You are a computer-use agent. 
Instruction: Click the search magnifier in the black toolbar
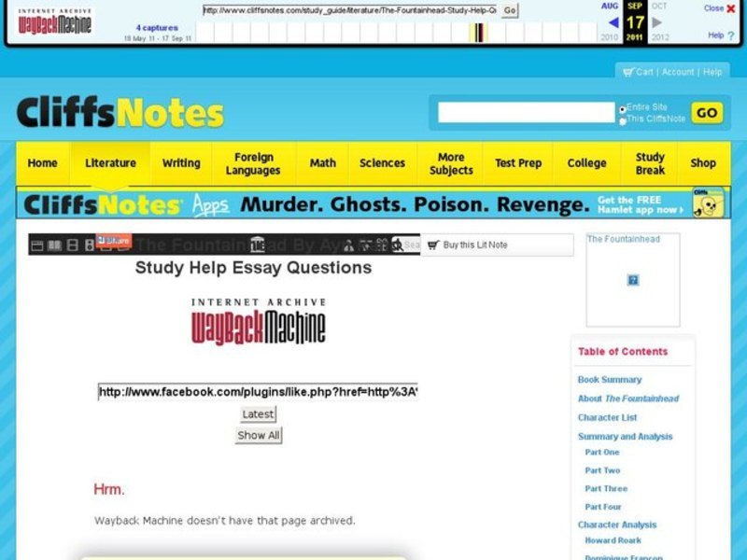pos(397,245)
